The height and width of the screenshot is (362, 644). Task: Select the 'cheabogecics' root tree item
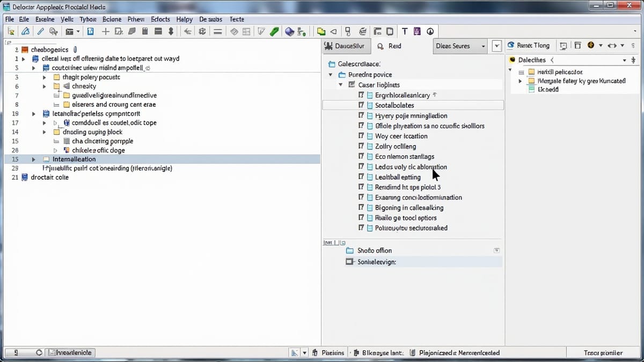click(x=50, y=50)
